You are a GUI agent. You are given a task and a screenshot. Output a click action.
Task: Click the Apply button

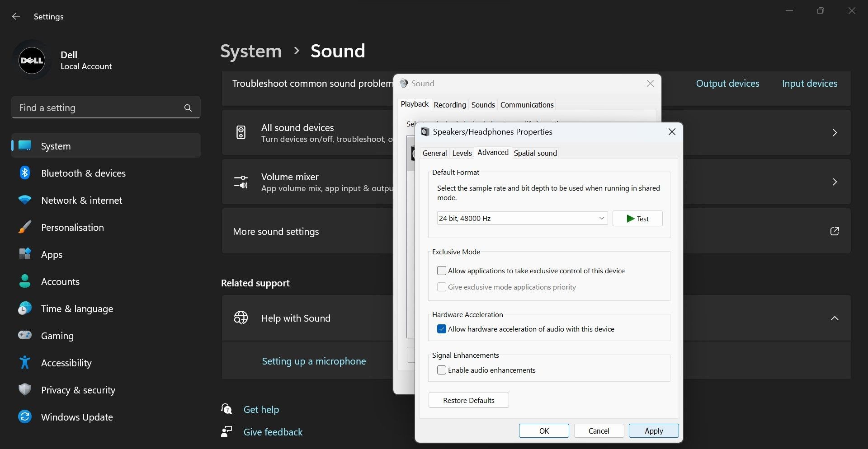[654, 431]
